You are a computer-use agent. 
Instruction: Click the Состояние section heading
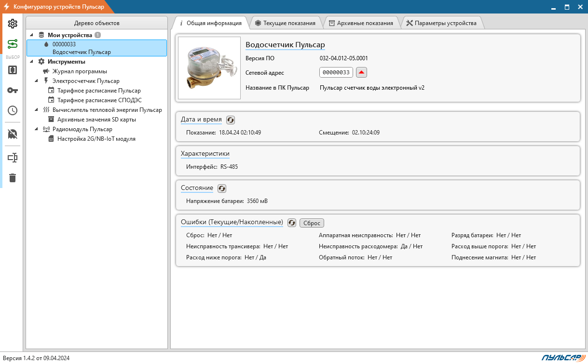click(x=197, y=188)
